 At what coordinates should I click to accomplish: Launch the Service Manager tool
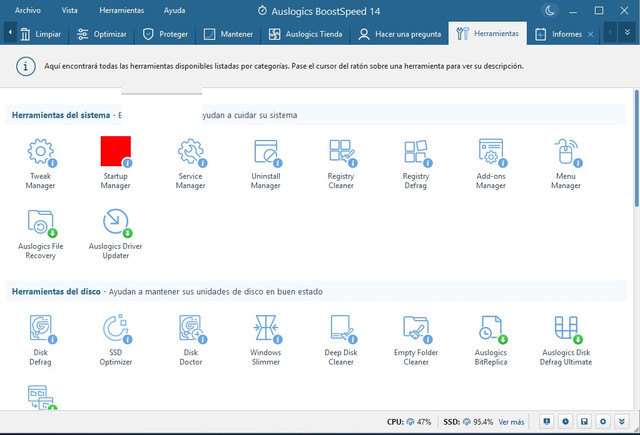(x=191, y=164)
